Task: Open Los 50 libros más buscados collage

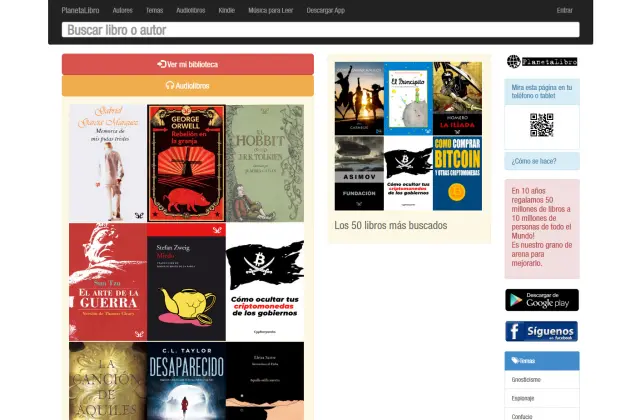Action: pyautogui.click(x=408, y=136)
